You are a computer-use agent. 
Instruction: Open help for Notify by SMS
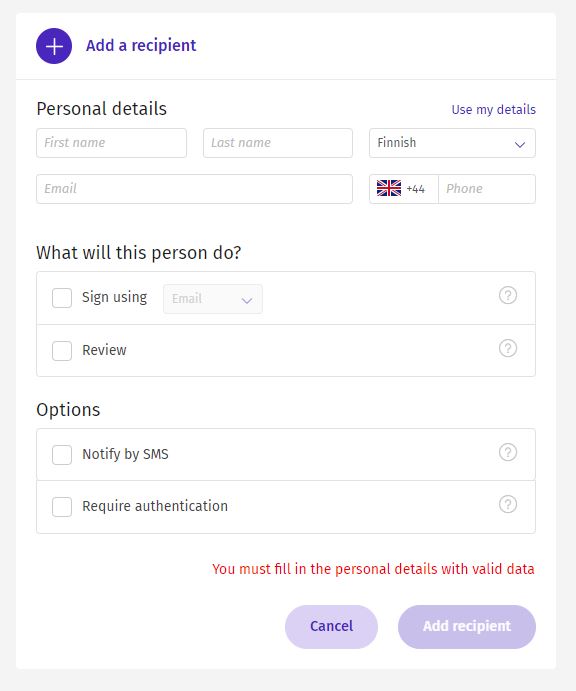[x=508, y=452]
